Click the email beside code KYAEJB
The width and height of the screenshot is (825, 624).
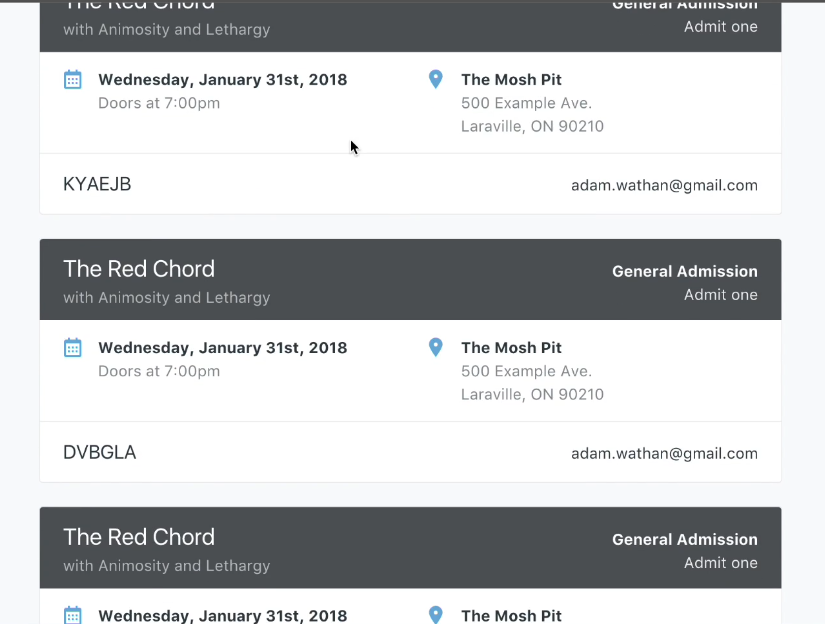tap(664, 185)
